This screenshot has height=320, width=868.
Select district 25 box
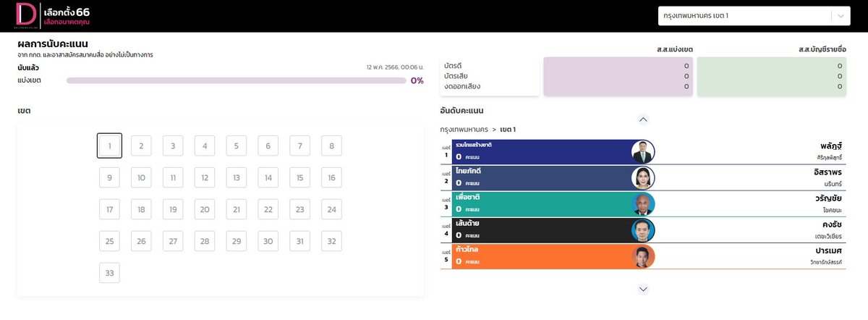coord(109,241)
